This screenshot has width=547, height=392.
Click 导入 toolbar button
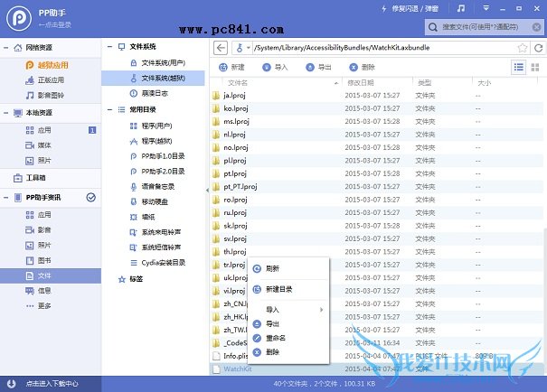275,67
